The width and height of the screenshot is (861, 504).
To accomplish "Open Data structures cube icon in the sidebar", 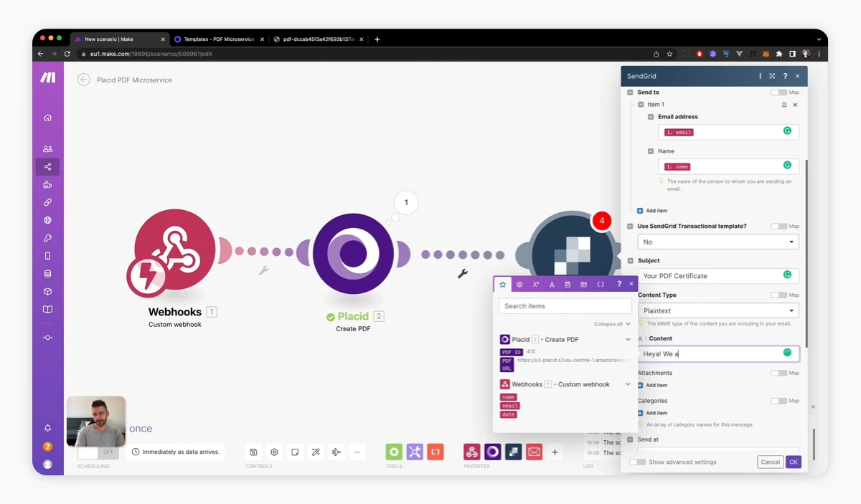I will tap(47, 292).
